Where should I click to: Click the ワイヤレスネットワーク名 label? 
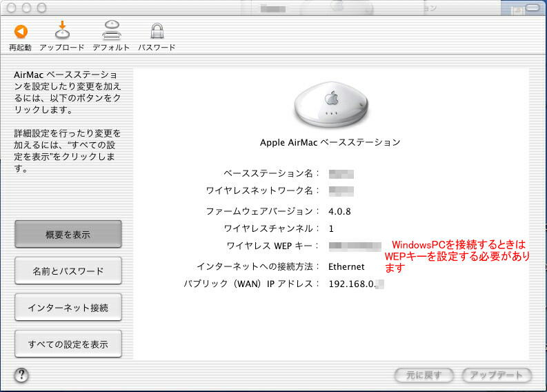262,190
